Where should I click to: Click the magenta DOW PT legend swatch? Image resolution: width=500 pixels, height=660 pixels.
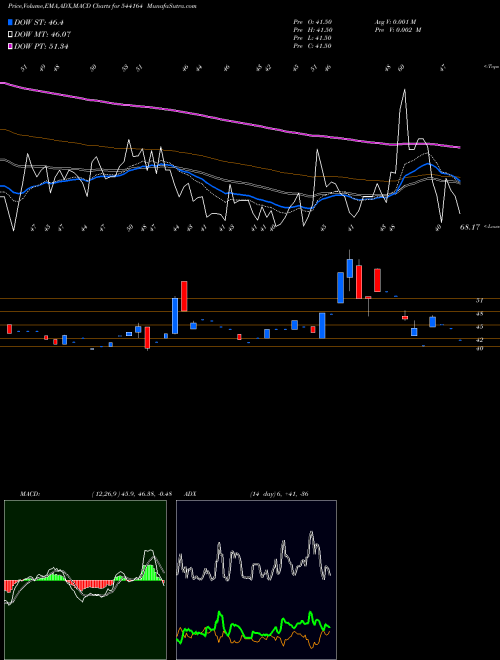point(10,46)
